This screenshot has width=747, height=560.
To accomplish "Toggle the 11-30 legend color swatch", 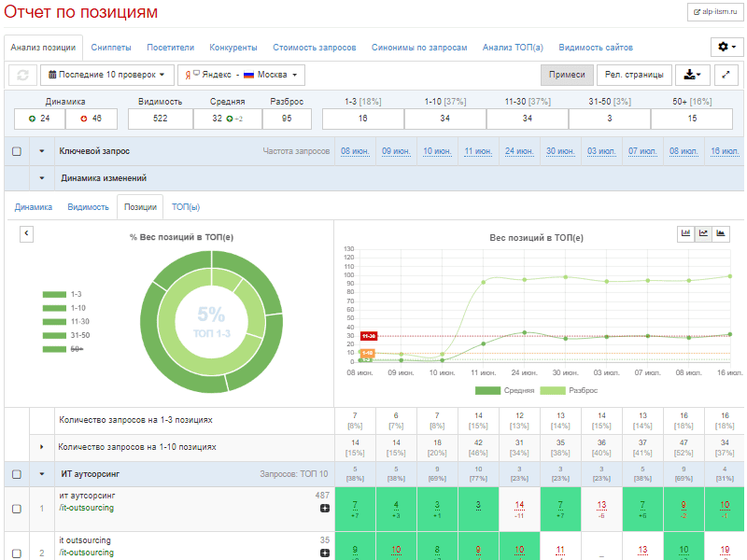I will click(54, 321).
